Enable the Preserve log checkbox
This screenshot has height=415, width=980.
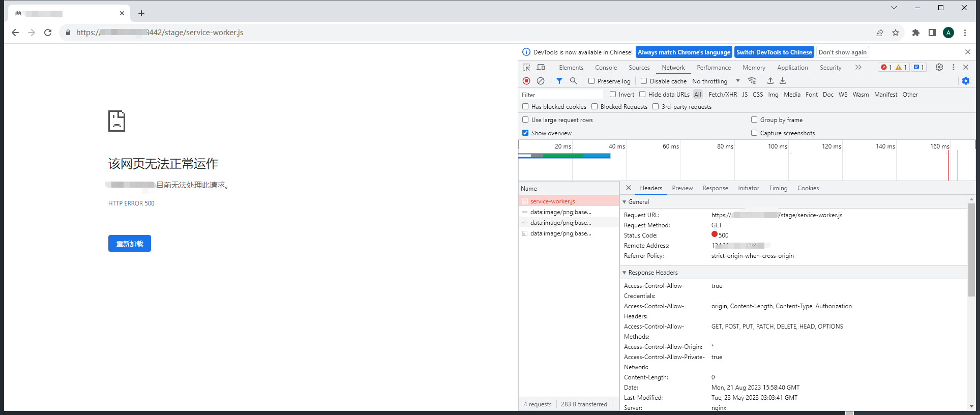[x=591, y=81]
